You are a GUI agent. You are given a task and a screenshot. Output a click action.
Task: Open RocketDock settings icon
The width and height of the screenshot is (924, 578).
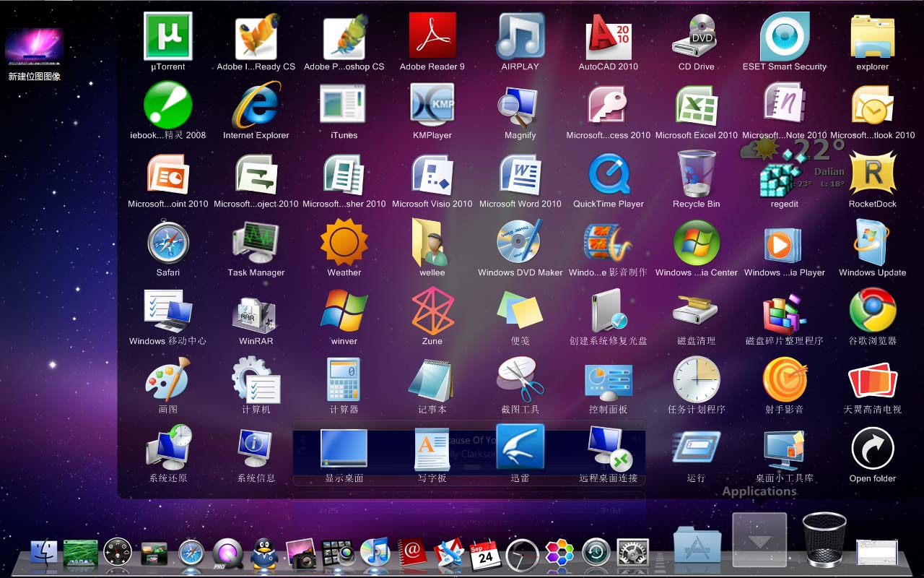[x=873, y=173]
